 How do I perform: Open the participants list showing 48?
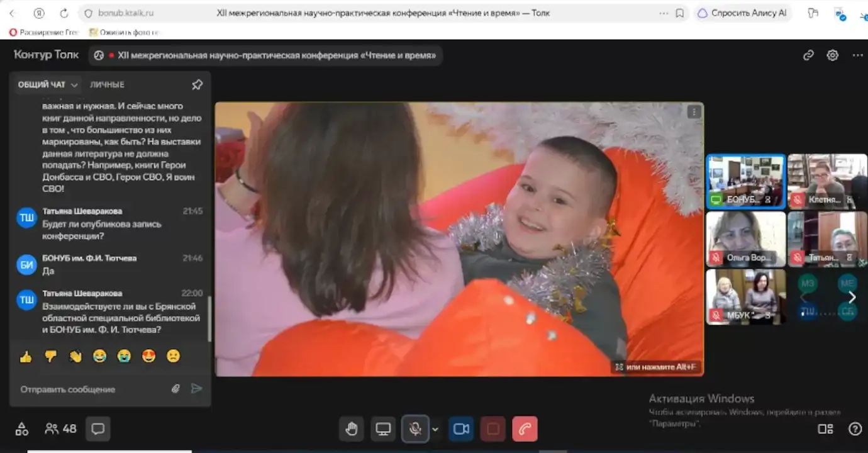60,429
